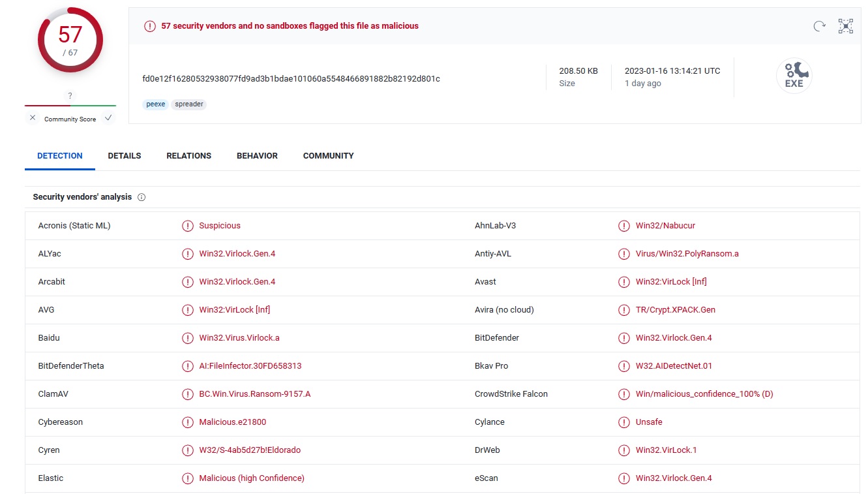868x494 pixels.
Task: Click the BC.Win.Virus.Ransom-9157.A result
Action: 255,394
